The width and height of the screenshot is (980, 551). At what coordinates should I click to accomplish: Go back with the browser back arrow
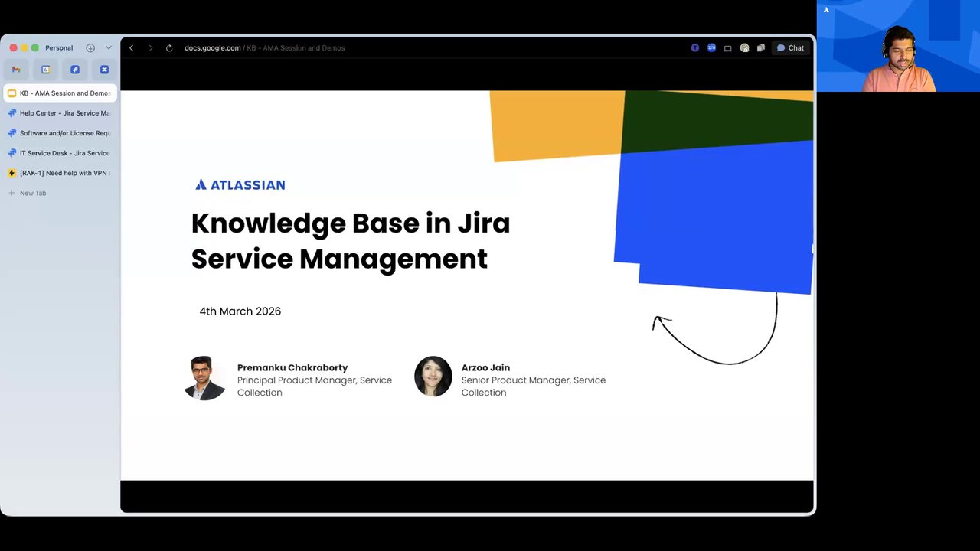[131, 47]
